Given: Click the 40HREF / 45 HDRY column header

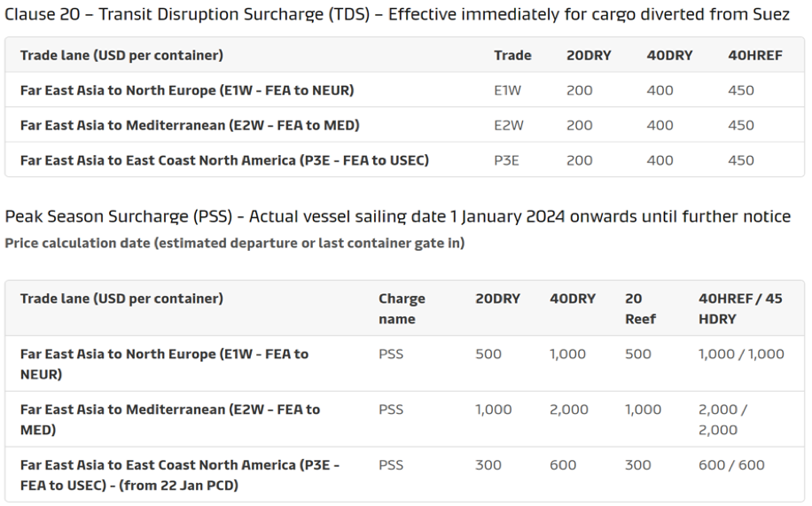Looking at the screenshot, I should (740, 308).
